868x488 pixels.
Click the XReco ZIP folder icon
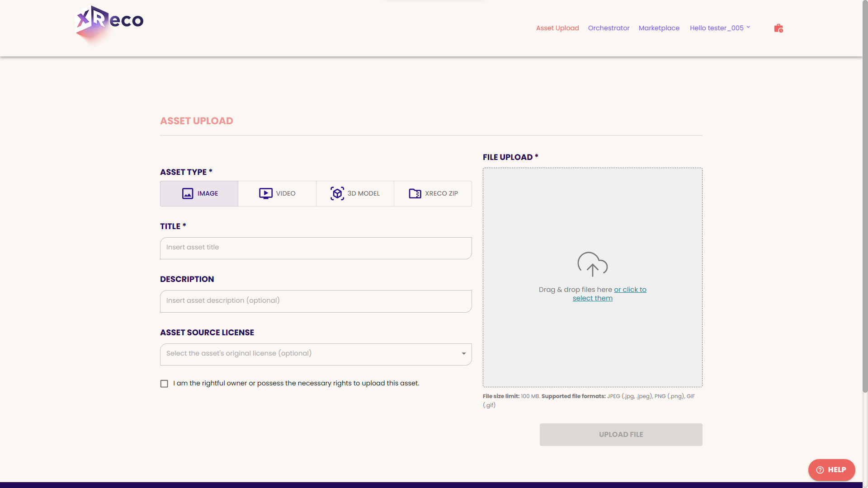pos(415,194)
